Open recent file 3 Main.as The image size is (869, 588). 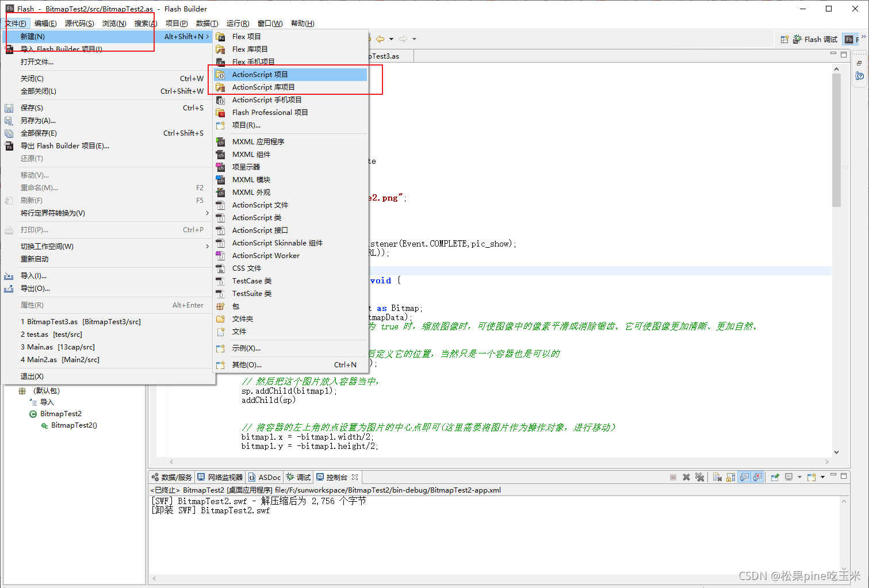[x=108, y=347]
